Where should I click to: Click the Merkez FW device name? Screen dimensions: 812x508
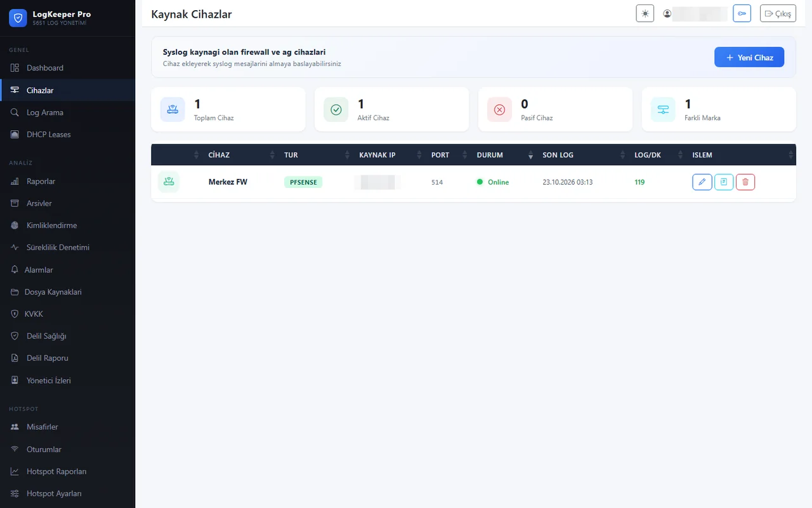(228, 182)
